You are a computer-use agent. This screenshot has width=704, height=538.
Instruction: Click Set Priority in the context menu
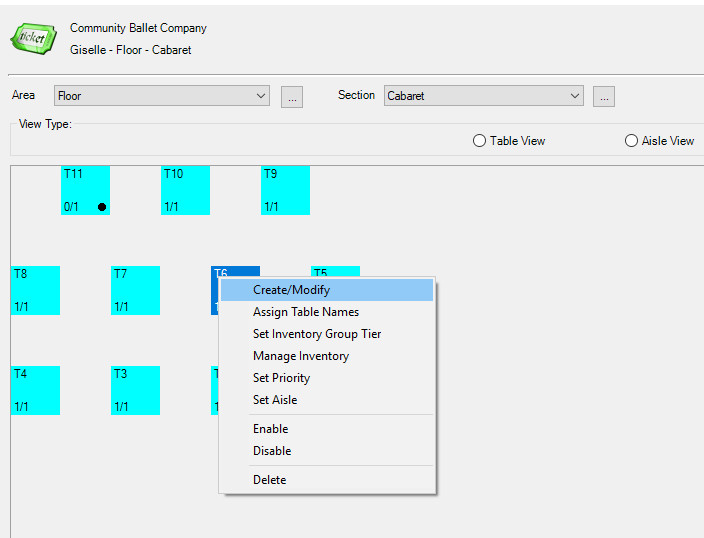[x=281, y=378]
